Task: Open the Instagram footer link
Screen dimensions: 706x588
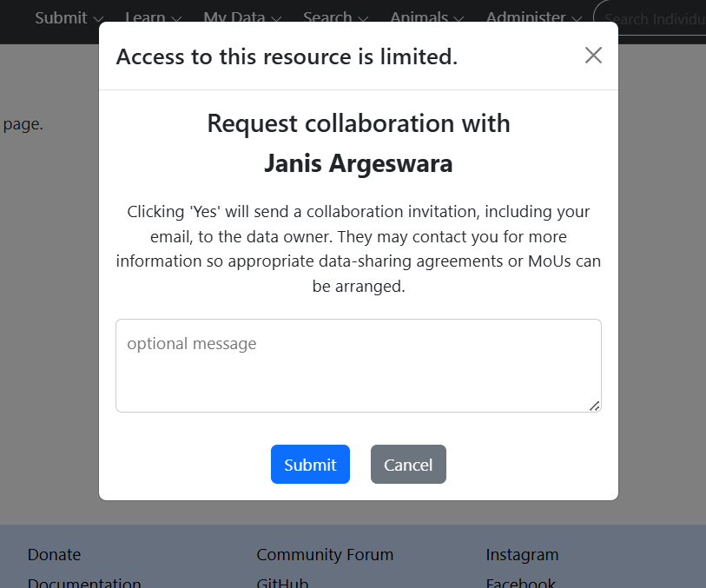Action: [522, 554]
